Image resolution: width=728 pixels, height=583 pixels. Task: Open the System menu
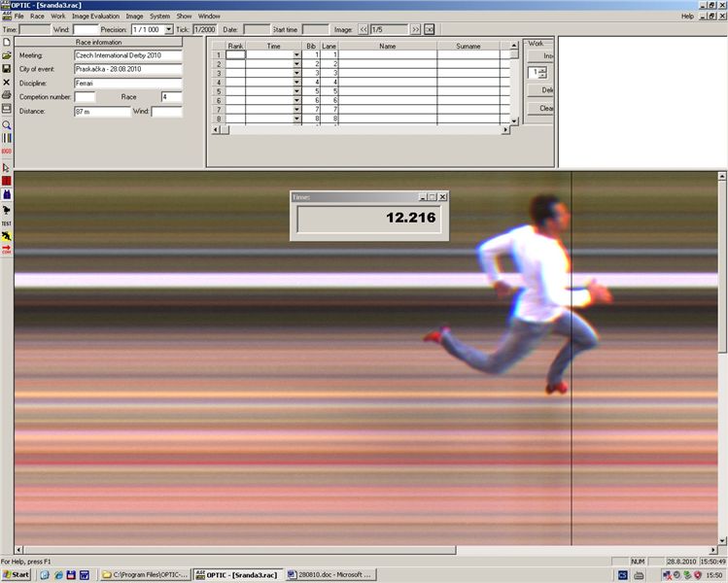[159, 16]
